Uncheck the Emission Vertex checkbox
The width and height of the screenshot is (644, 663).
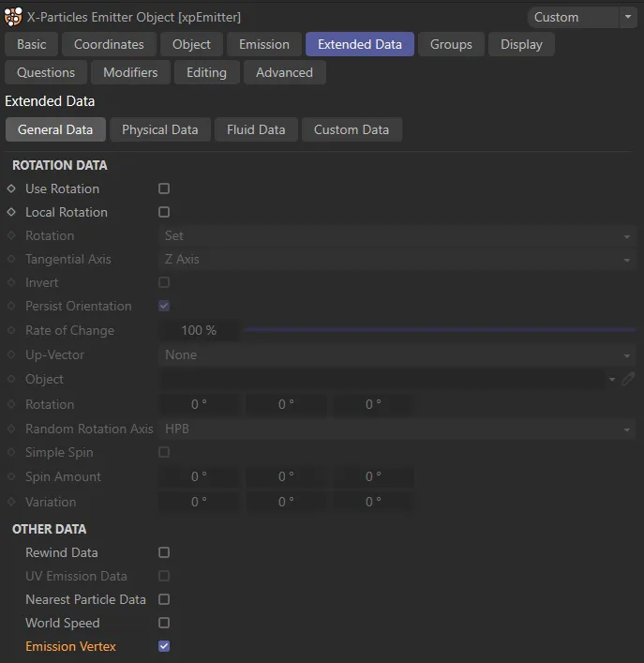tap(164, 646)
